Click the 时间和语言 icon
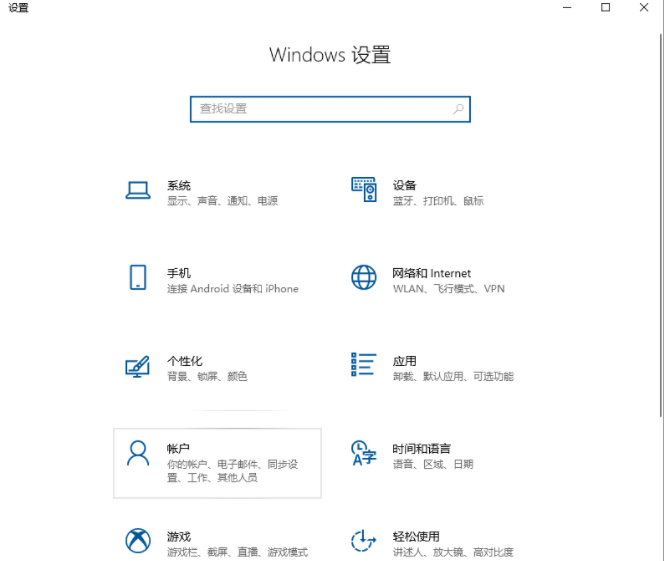This screenshot has height=561, width=664. coord(363,454)
